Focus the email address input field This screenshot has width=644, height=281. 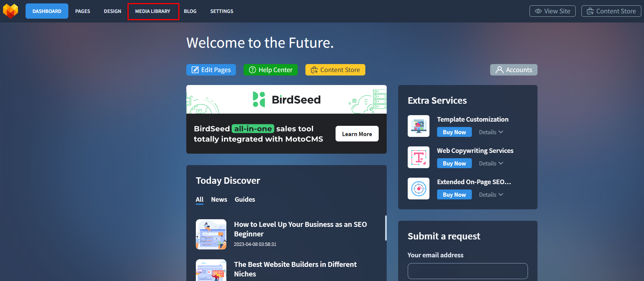pyautogui.click(x=467, y=271)
